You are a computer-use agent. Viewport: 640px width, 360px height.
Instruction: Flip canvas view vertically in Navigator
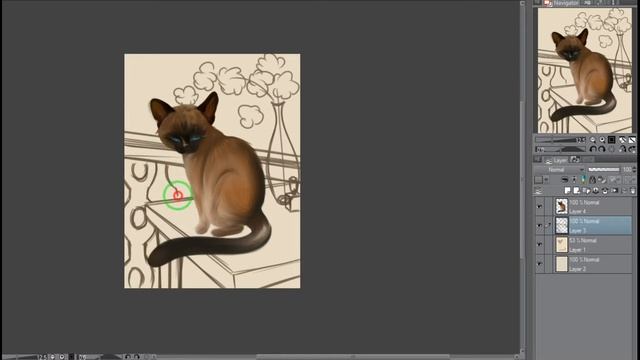coord(632,149)
